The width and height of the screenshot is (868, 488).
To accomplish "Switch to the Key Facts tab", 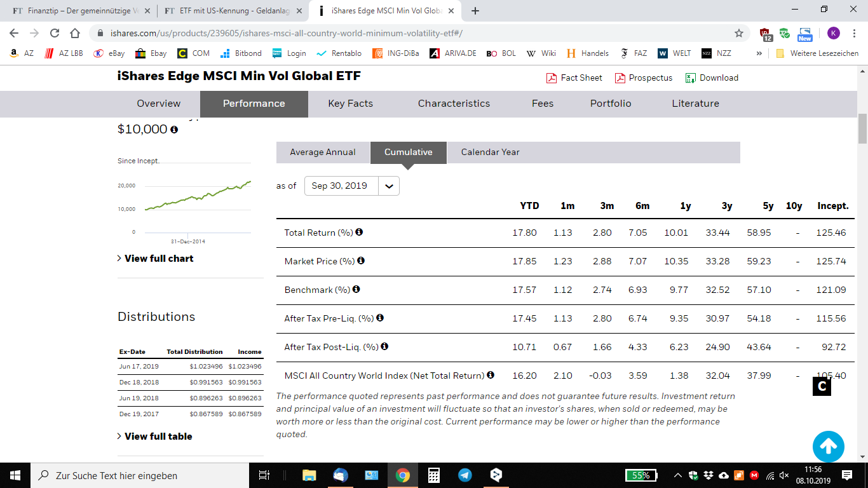I will (x=351, y=104).
